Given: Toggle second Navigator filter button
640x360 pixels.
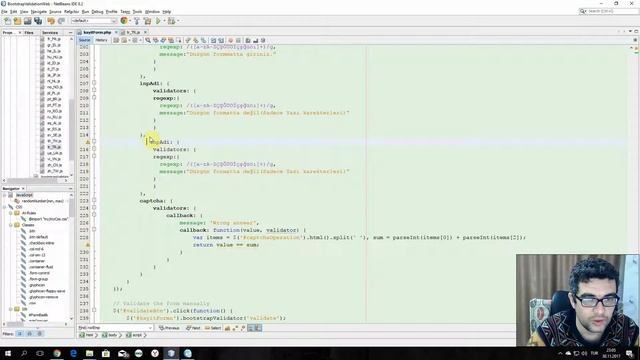Looking at the screenshot, I should click(x=29, y=334).
